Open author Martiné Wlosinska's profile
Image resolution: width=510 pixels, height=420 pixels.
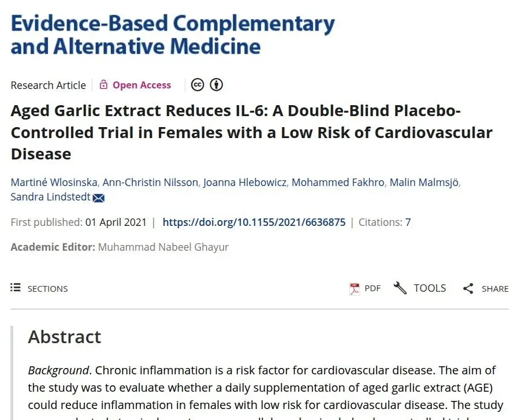pyautogui.click(x=54, y=183)
